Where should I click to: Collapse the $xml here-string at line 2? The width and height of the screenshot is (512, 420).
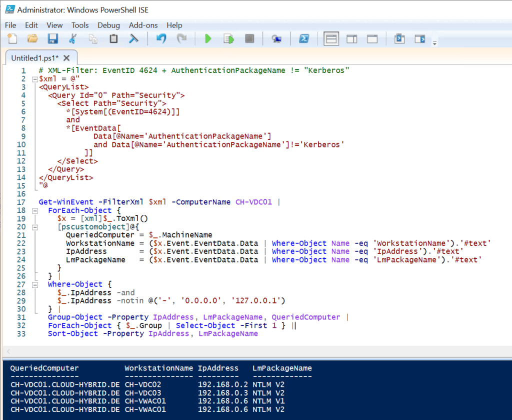click(x=34, y=79)
